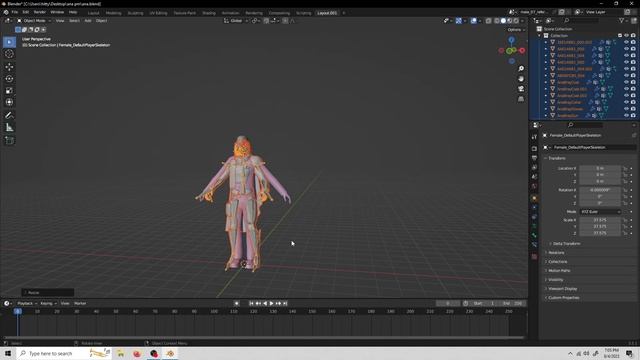Image resolution: width=640 pixels, height=360 pixels.
Task: Open the Object Mode dropdown
Action: (x=34, y=21)
